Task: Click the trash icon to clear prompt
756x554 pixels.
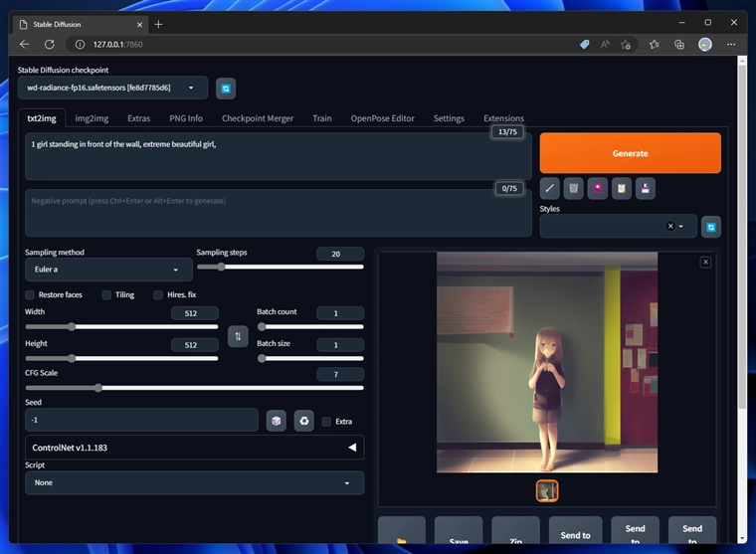Action: coord(573,187)
